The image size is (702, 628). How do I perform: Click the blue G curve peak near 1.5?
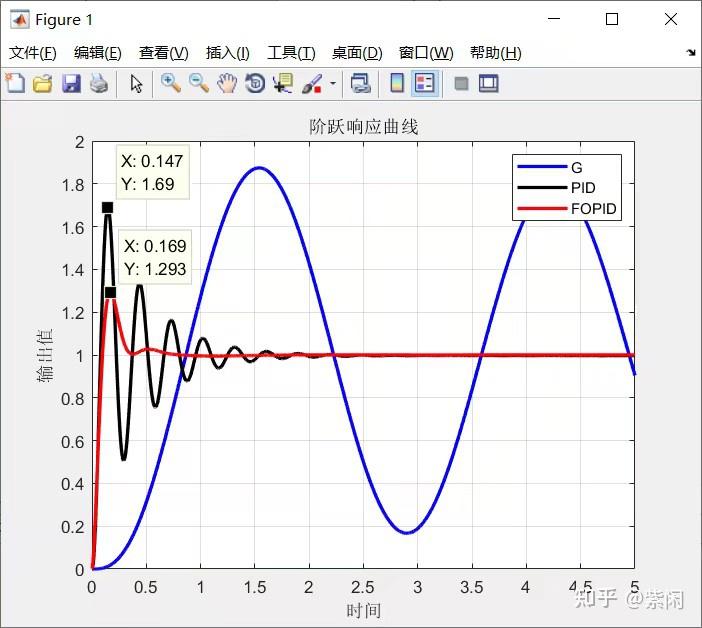[x=259, y=168]
